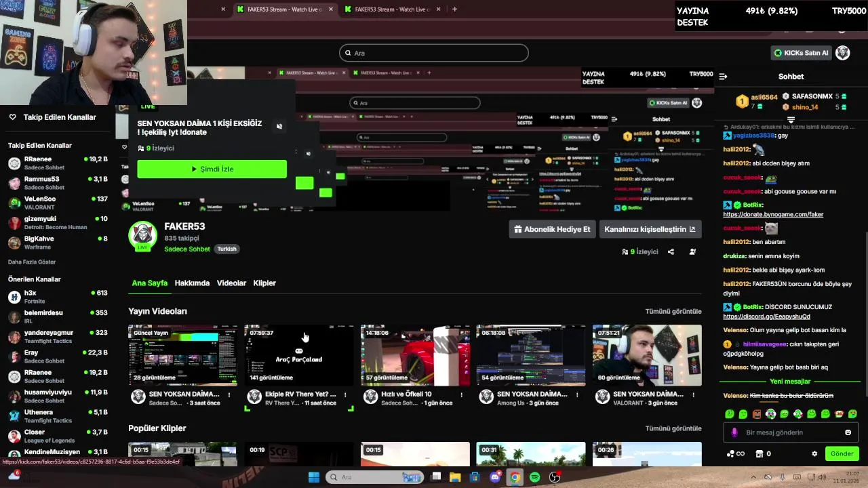Screen dimensions: 868x488
Task: Click Abonelik Hediye Et button
Action: tap(552, 229)
